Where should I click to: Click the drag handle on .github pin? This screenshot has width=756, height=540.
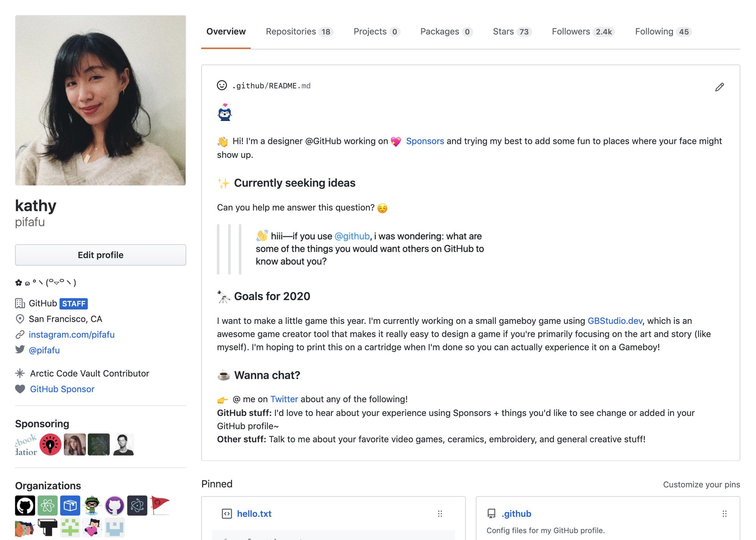(724, 513)
